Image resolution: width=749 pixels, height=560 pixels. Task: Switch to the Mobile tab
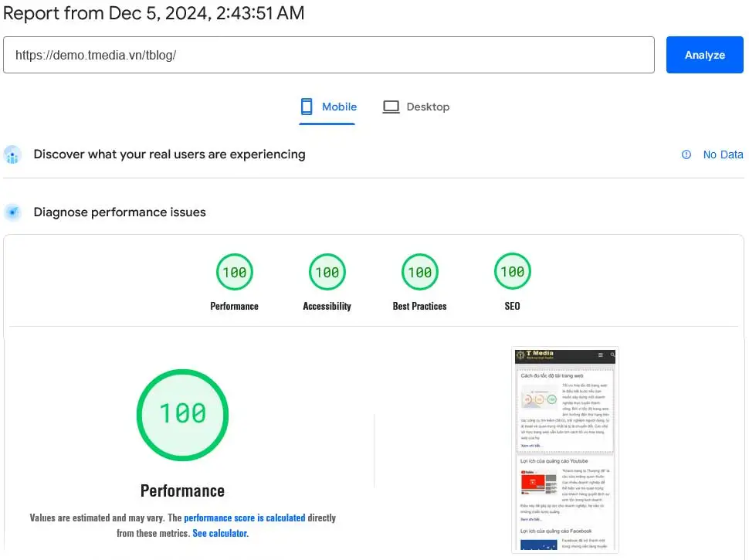(329, 107)
